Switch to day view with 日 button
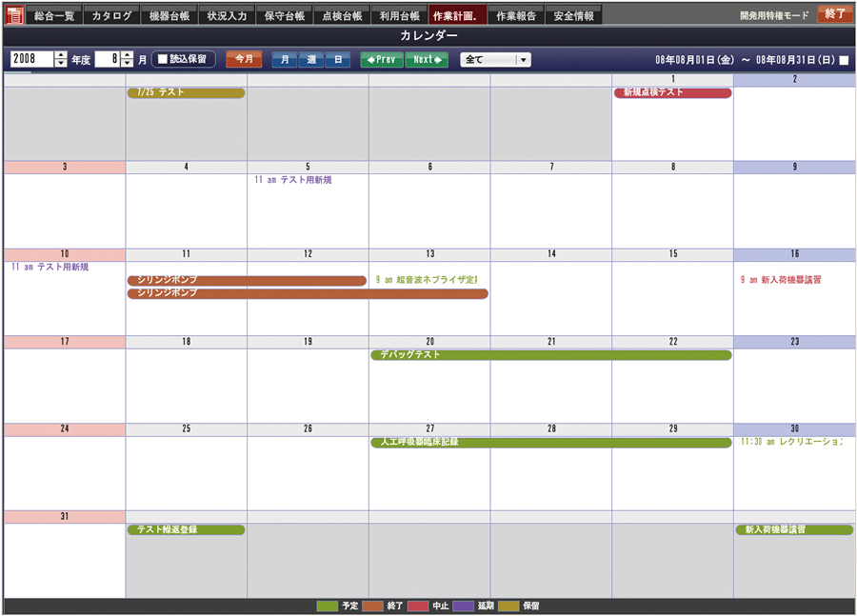Screen dimensions: 857x616 click(x=338, y=60)
